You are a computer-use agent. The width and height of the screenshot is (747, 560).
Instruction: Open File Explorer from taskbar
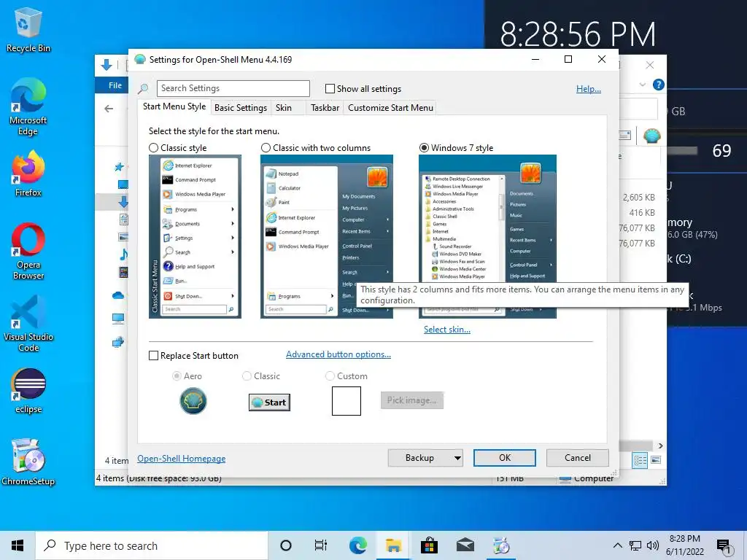[393, 545]
